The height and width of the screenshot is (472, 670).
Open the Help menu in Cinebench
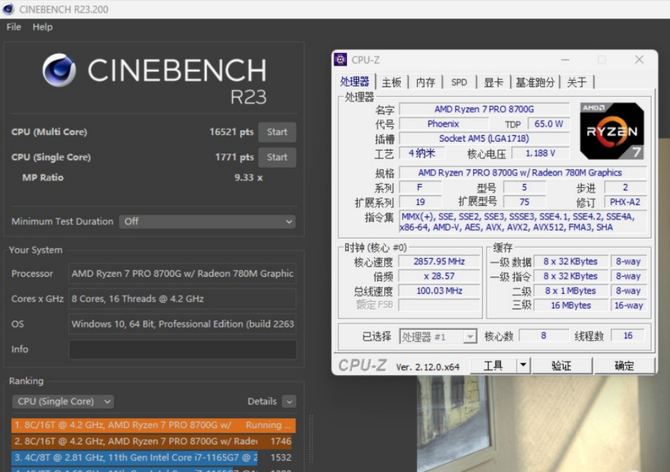pyautogui.click(x=42, y=27)
